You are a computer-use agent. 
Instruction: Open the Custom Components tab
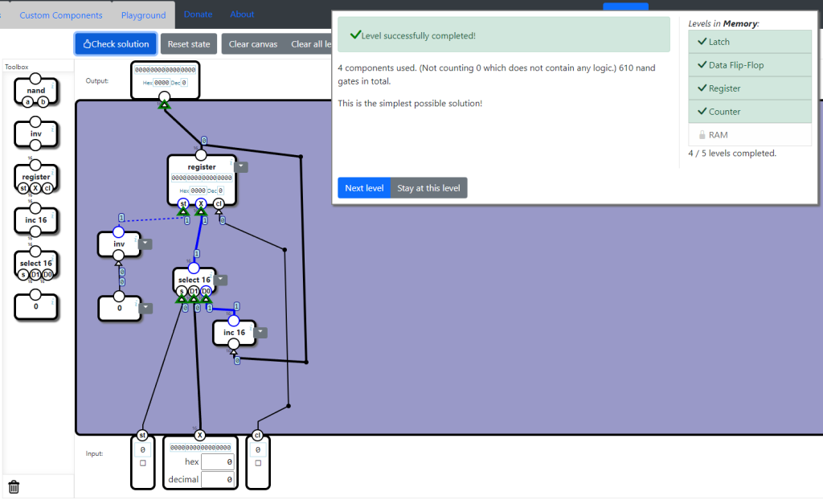coord(61,15)
